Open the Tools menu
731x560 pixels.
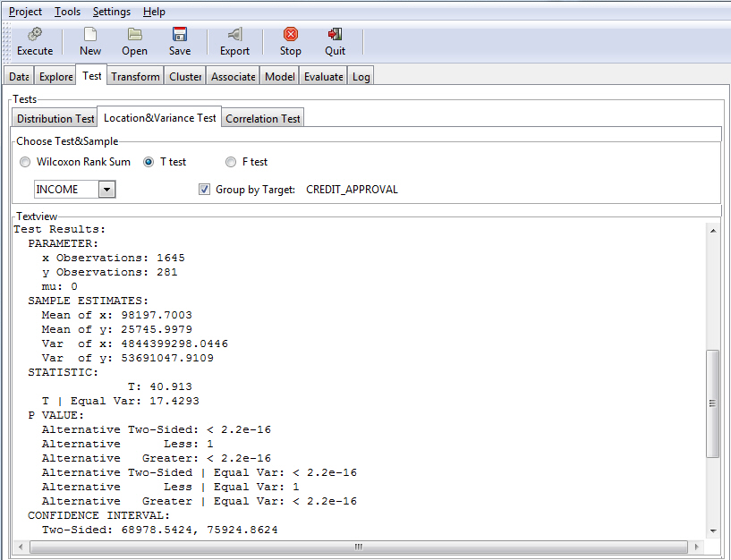click(68, 12)
